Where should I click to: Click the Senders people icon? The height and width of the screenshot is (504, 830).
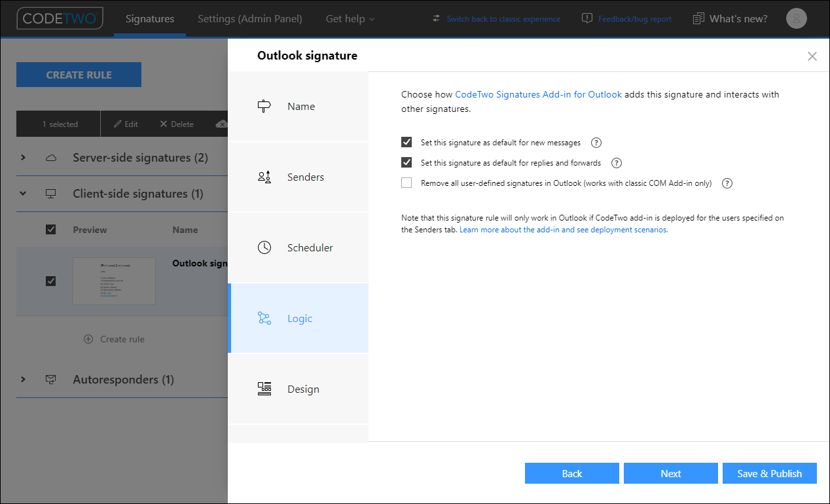264,177
